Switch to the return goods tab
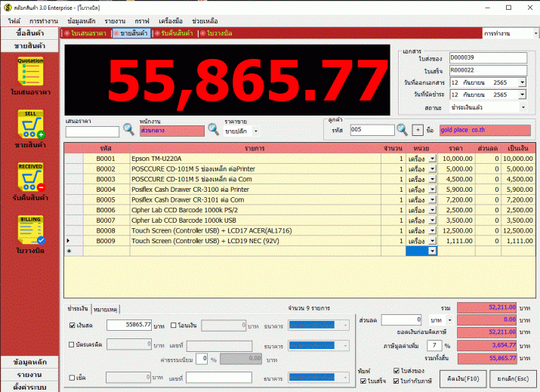The height and width of the screenshot is (392, 540). click(174, 33)
